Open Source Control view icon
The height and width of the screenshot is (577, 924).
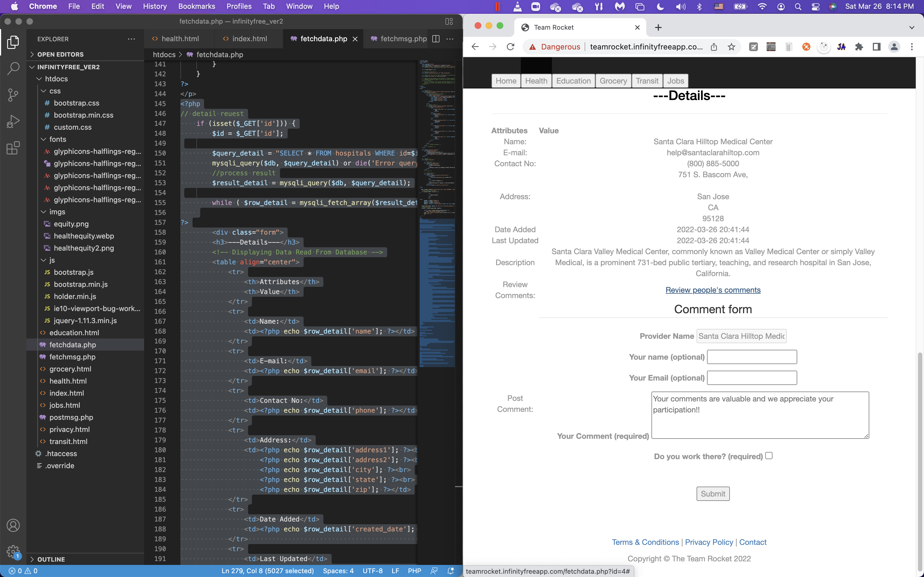[13, 95]
